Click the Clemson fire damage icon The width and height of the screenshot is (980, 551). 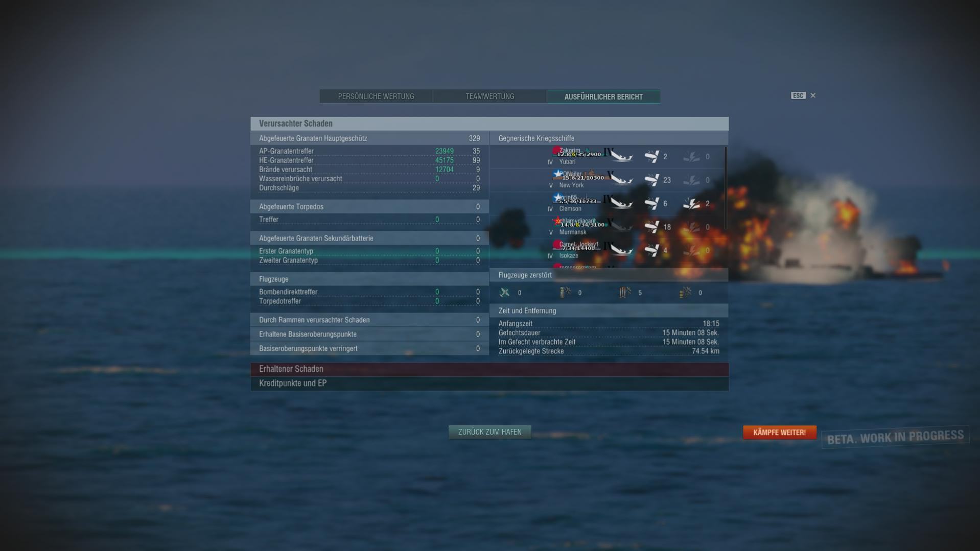click(691, 203)
